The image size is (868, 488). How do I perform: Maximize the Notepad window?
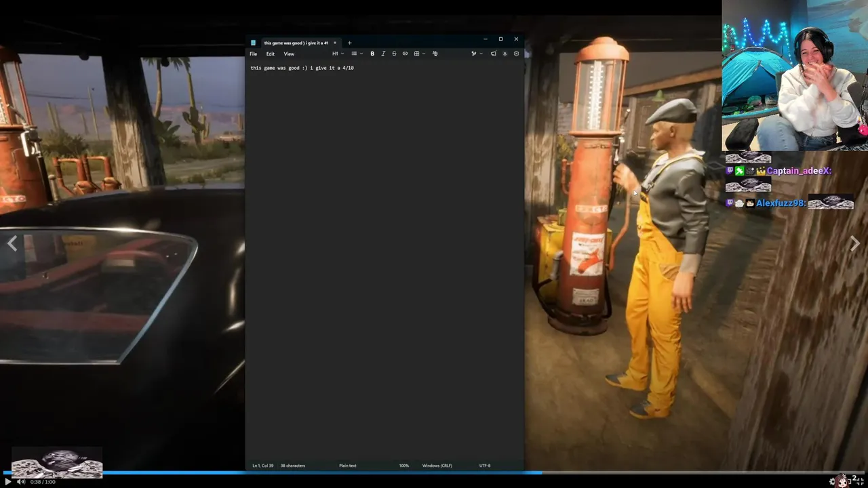(x=500, y=39)
